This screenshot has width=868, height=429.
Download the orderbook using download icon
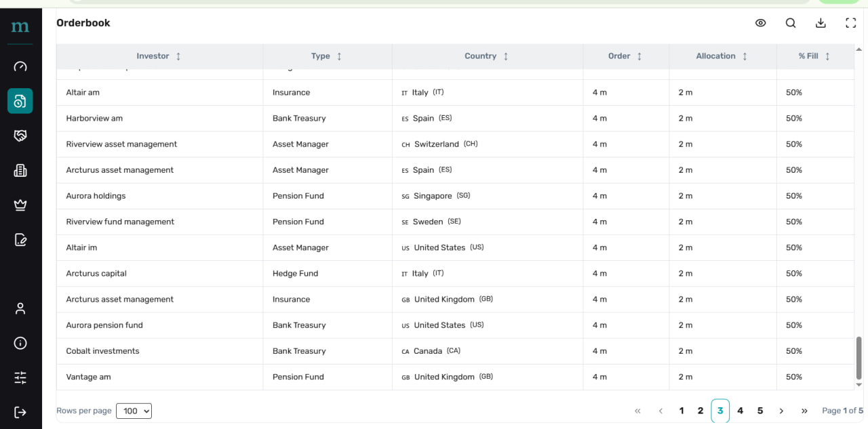(x=821, y=23)
